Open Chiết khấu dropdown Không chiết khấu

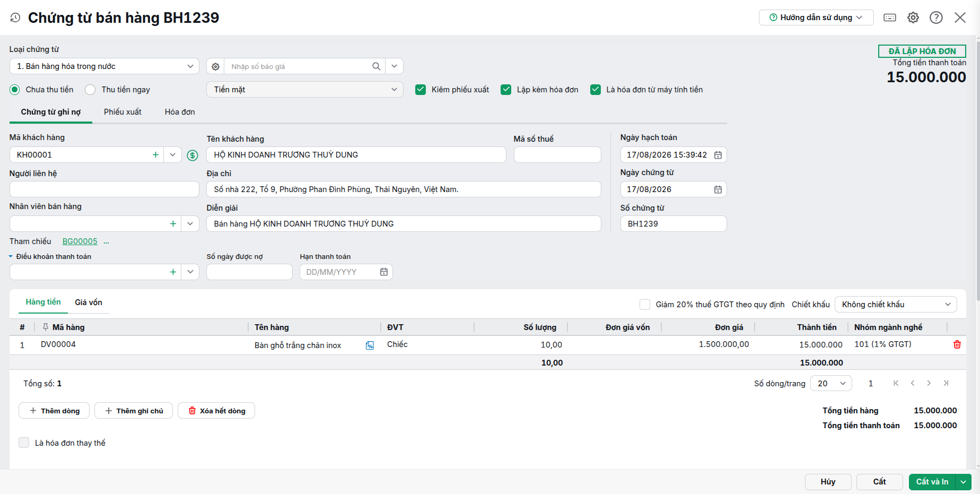tap(896, 305)
